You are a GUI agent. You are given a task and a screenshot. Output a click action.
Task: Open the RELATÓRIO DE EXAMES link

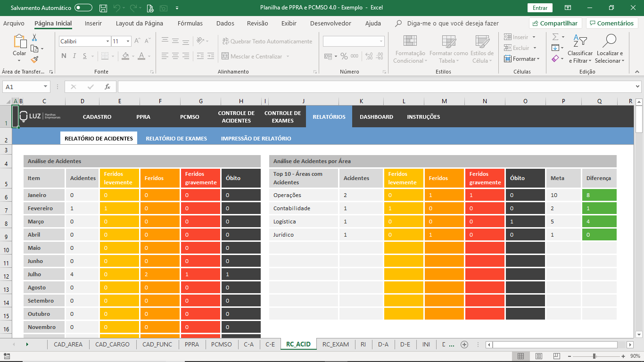(176, 139)
